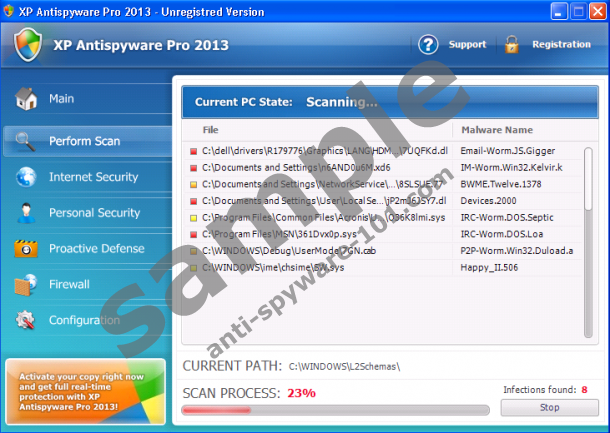
Task: Click the activation promo banner
Action: [x=85, y=392]
